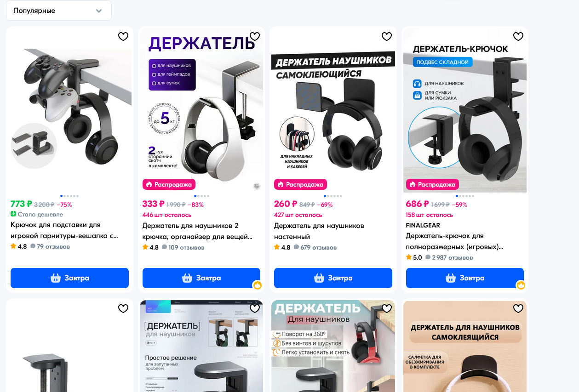Viewport: 579px width, 392px height.
Task: Open the white headphone ДЕРЖАТЕЛЬ product image
Action: pyautogui.click(x=201, y=109)
